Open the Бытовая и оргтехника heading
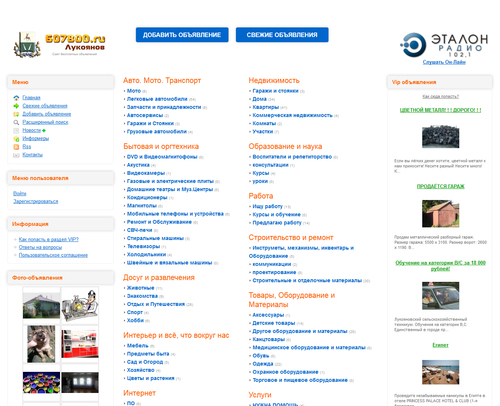The image size is (500, 406). 161,147
